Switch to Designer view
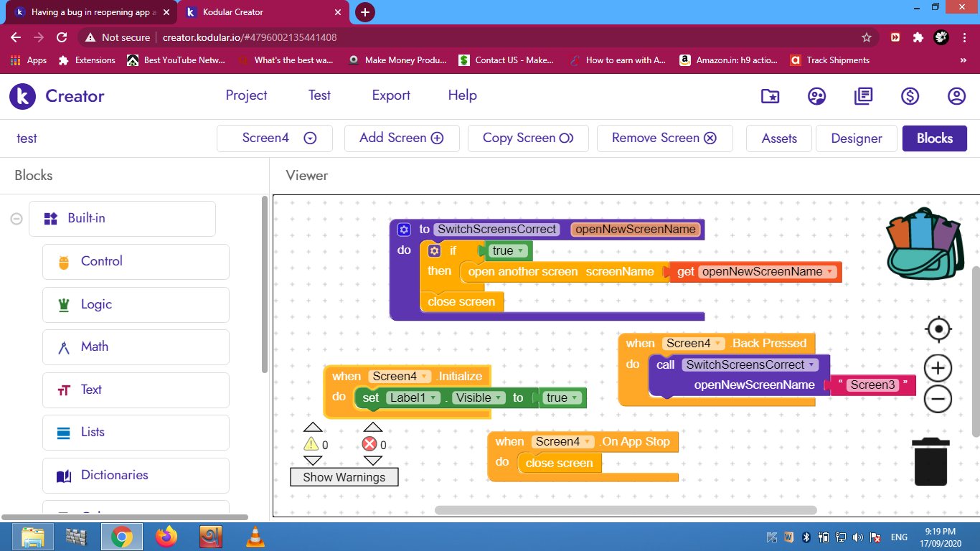This screenshot has height=551, width=980. 856,138
